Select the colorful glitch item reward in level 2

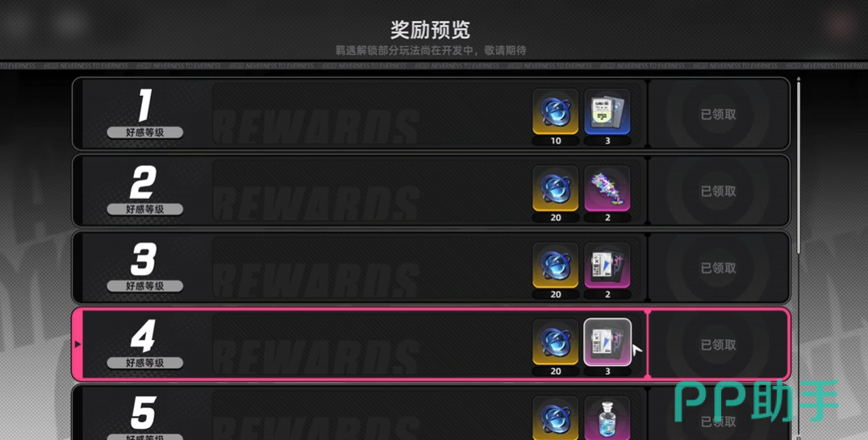tap(607, 189)
